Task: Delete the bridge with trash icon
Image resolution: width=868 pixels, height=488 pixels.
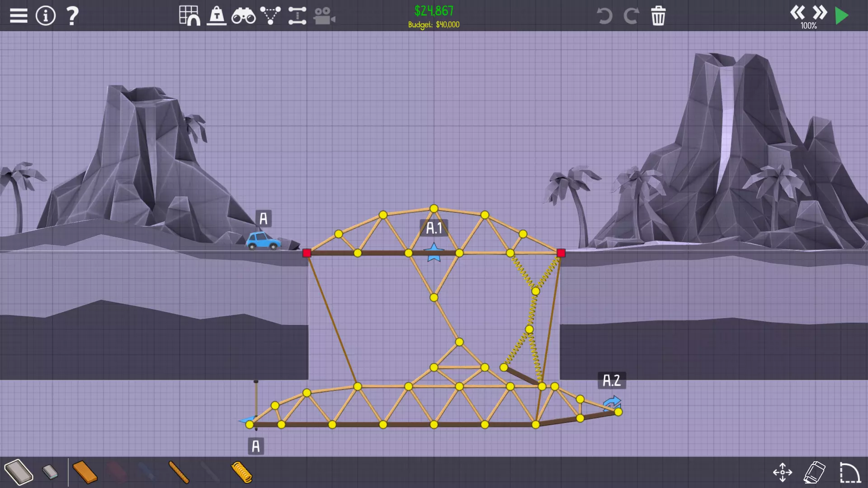Action: tap(658, 16)
